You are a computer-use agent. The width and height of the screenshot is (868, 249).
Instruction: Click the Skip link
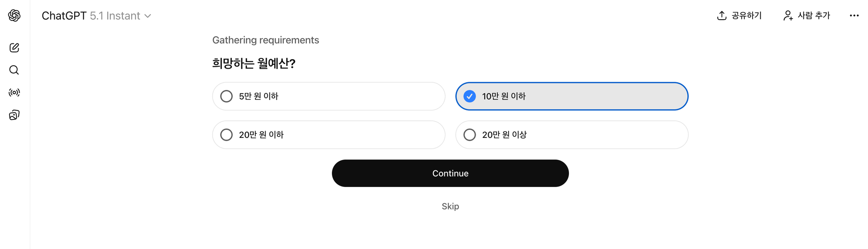point(450,206)
